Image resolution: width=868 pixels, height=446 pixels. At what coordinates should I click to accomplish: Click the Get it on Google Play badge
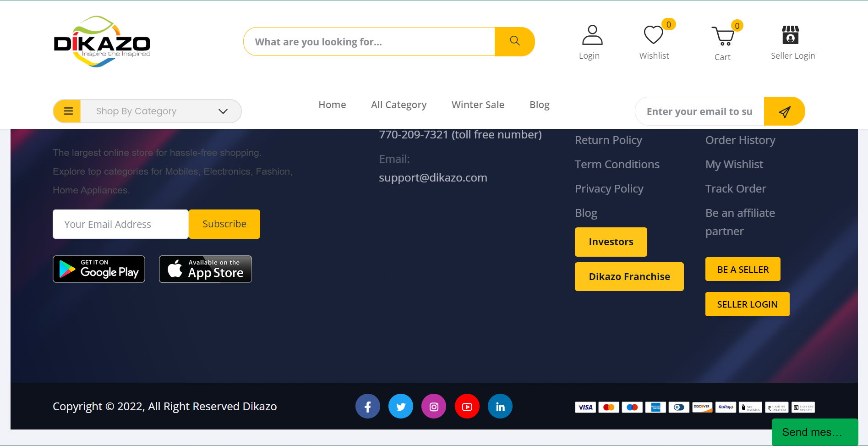99,269
